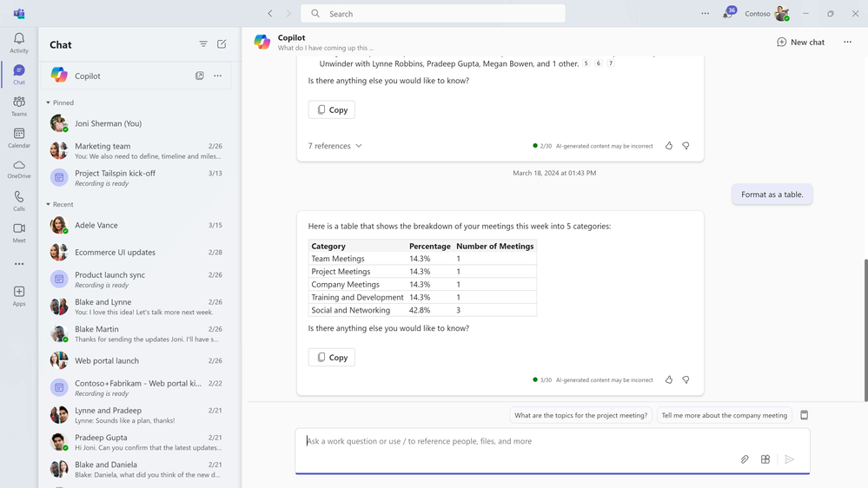Click the Search box in title bar
868x488 pixels.
point(433,13)
